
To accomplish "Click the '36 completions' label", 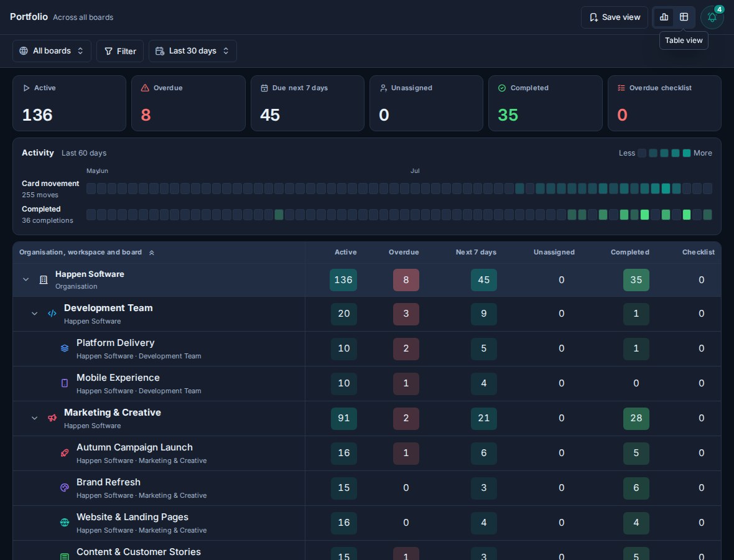I will tap(47, 220).
